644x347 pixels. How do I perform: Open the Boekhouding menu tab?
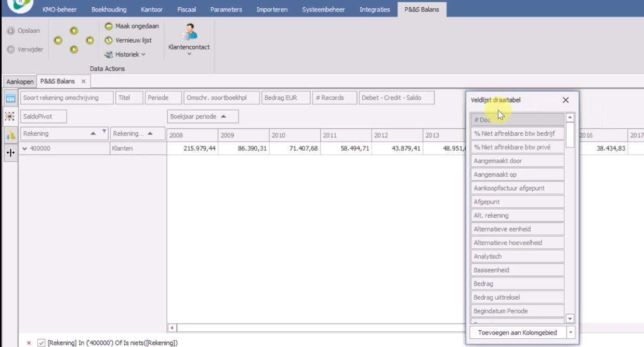(x=109, y=9)
